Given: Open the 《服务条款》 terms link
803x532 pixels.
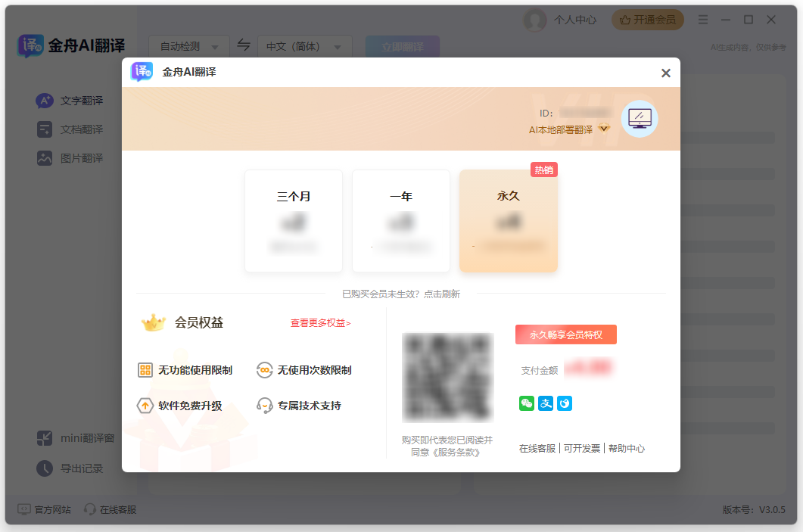Looking at the screenshot, I should click(x=456, y=453).
